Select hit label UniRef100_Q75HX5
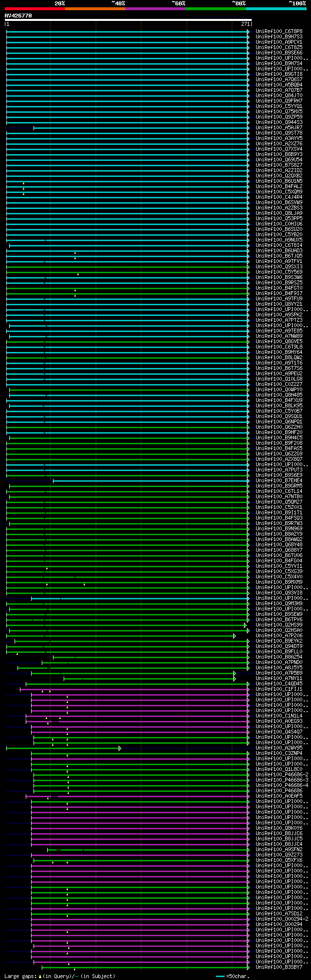 (279, 111)
